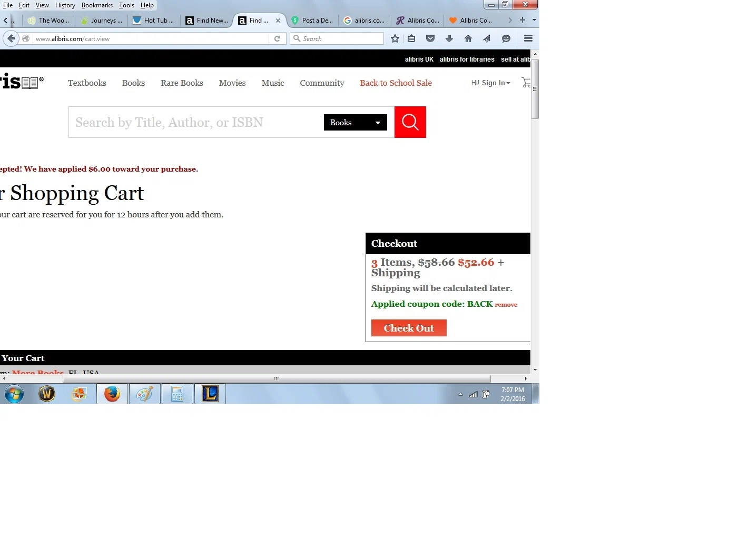Bookmark this page with the star icon
This screenshot has height=560, width=749.
click(395, 38)
